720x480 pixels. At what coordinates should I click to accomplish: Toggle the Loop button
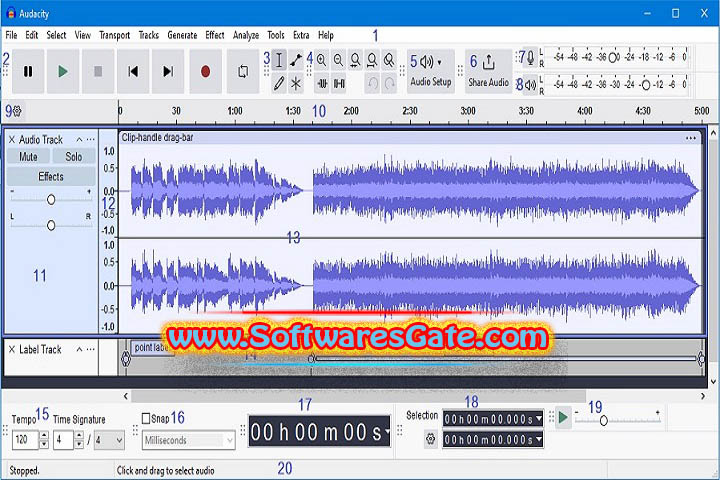point(243,72)
